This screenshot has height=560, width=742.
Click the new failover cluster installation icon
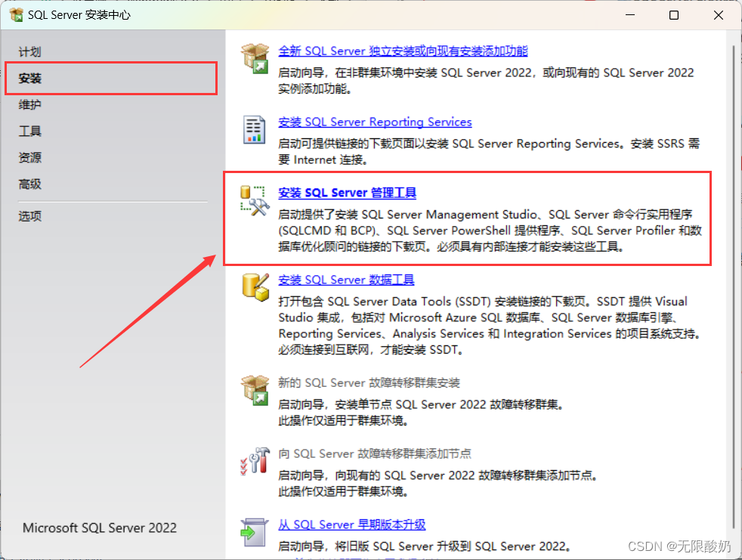pyautogui.click(x=255, y=390)
